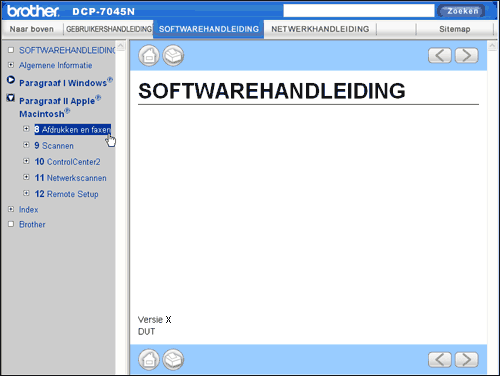
Task: Expand 10 ControlCenter2 node
Action: (26, 161)
